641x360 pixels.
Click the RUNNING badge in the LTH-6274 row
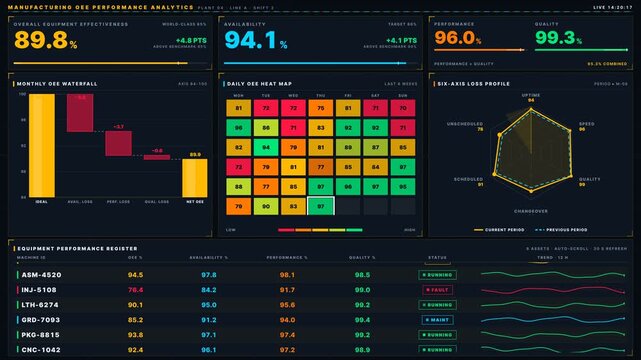(437, 305)
